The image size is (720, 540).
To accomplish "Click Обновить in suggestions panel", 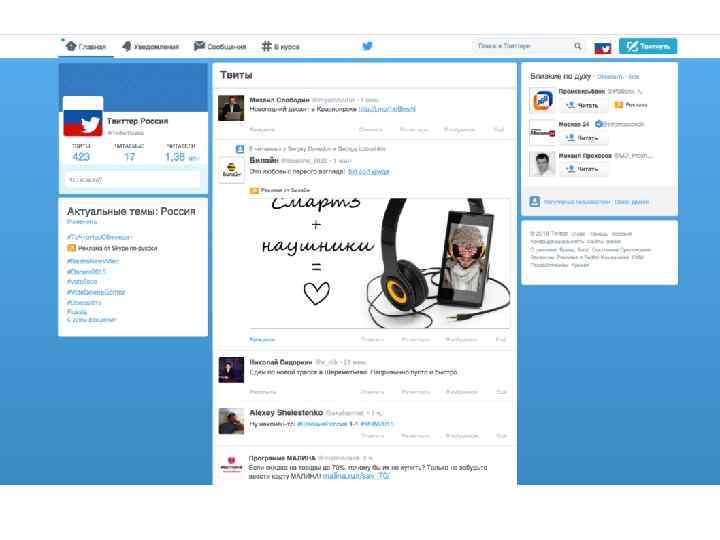I will (610, 76).
